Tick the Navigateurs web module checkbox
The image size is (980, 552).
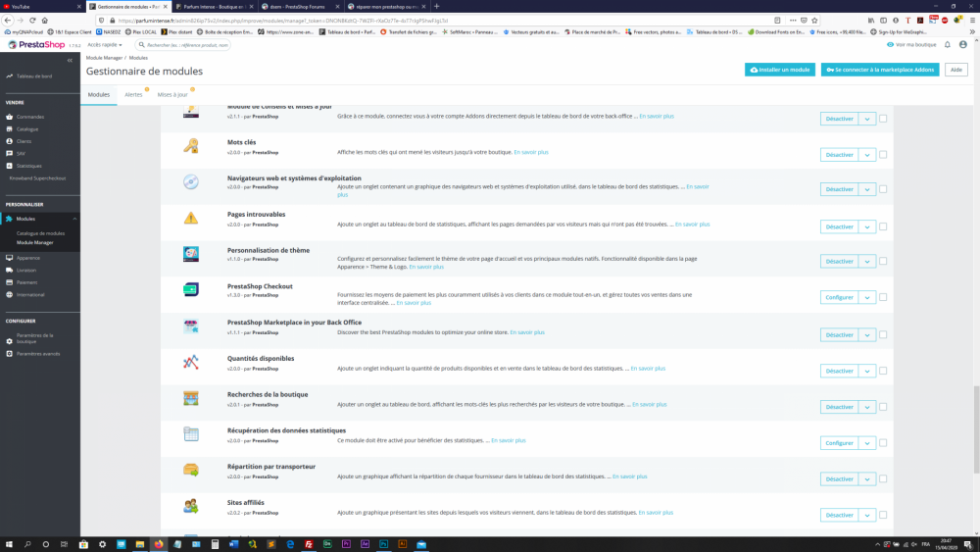883,189
